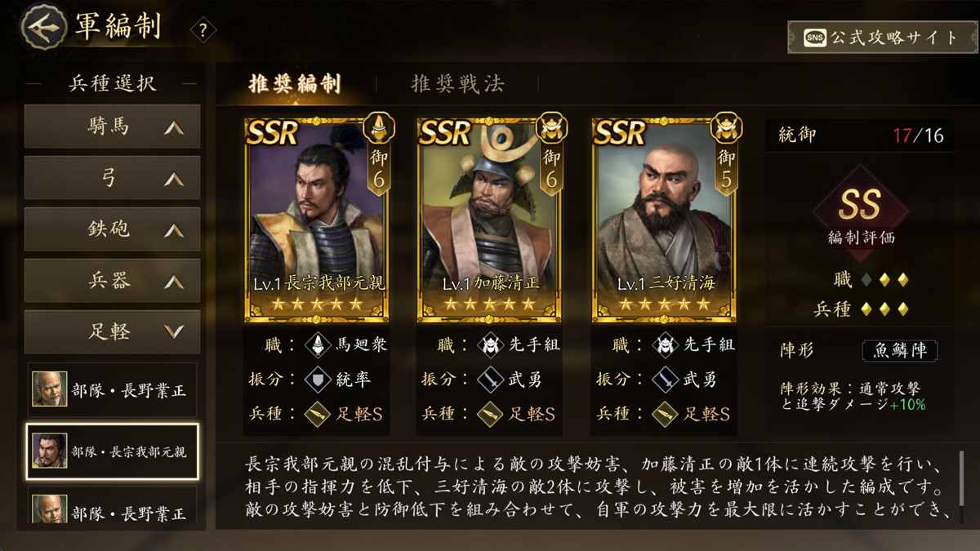Switch to the 推奨戦法 tab
The image size is (980, 551).
pos(457,83)
